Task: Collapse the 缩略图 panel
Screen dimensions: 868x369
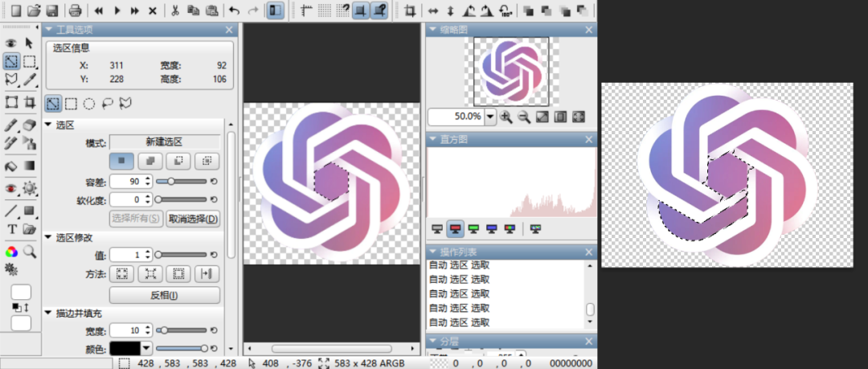Action: [433, 30]
